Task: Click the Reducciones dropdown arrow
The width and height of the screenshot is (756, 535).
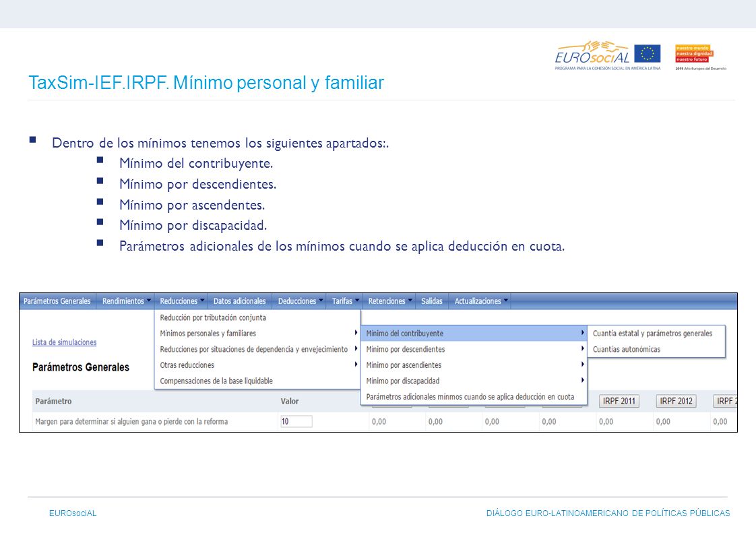Action: [202, 301]
